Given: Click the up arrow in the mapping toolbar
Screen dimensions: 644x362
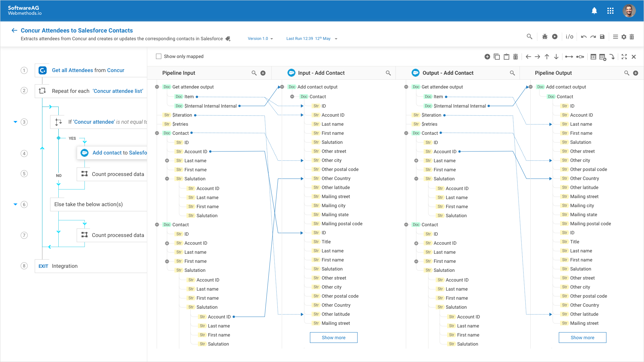Looking at the screenshot, I should (547, 57).
